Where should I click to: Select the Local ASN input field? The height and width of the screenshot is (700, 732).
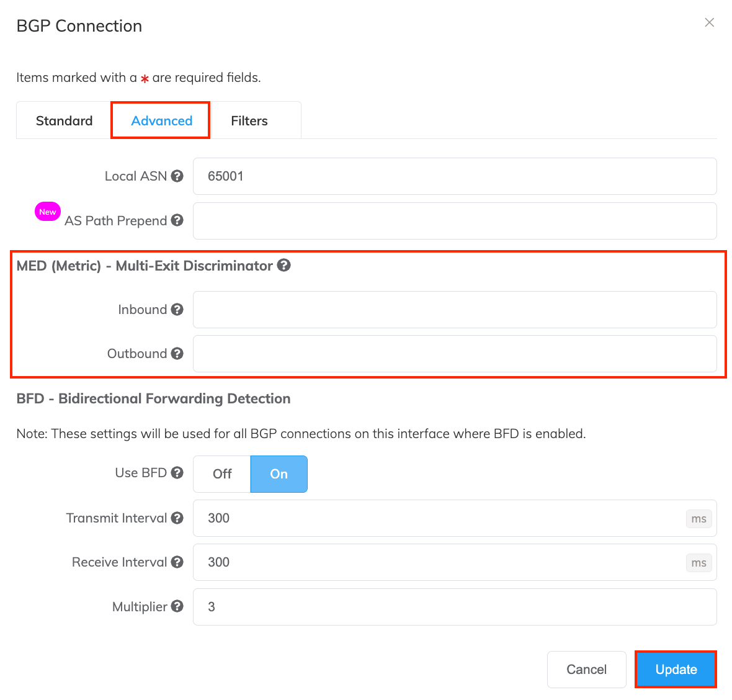coord(455,176)
